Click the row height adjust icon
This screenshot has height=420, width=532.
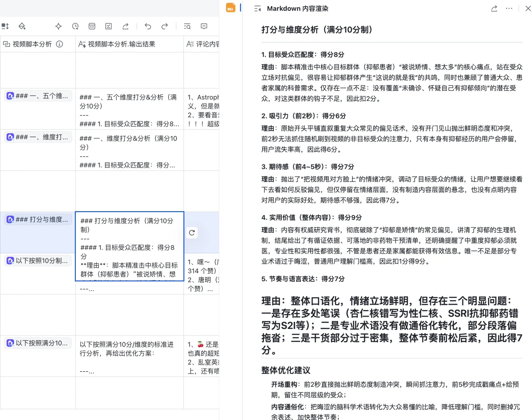(x=5, y=26)
